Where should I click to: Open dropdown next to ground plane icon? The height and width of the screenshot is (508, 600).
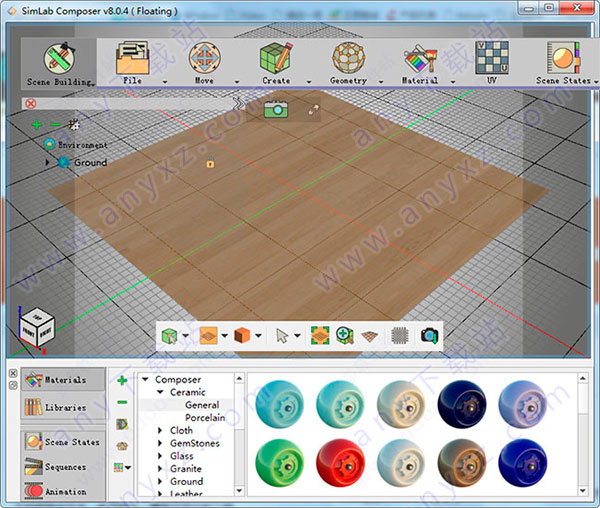(225, 336)
